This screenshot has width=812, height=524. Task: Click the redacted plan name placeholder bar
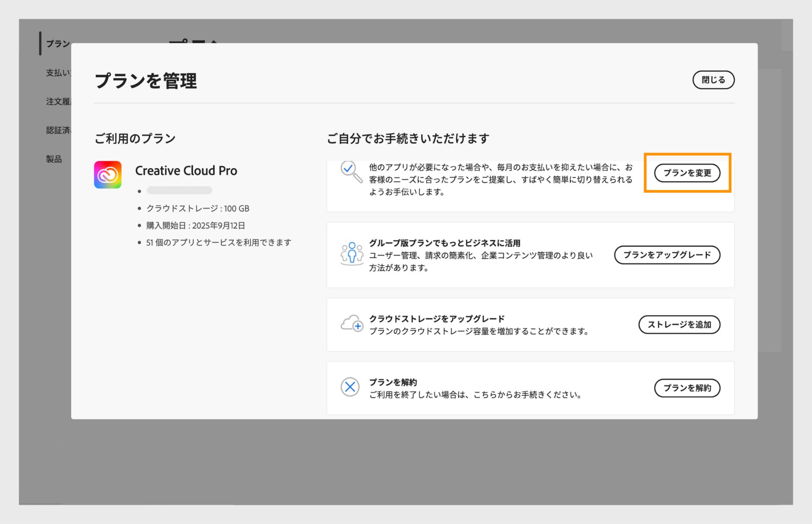coord(179,190)
